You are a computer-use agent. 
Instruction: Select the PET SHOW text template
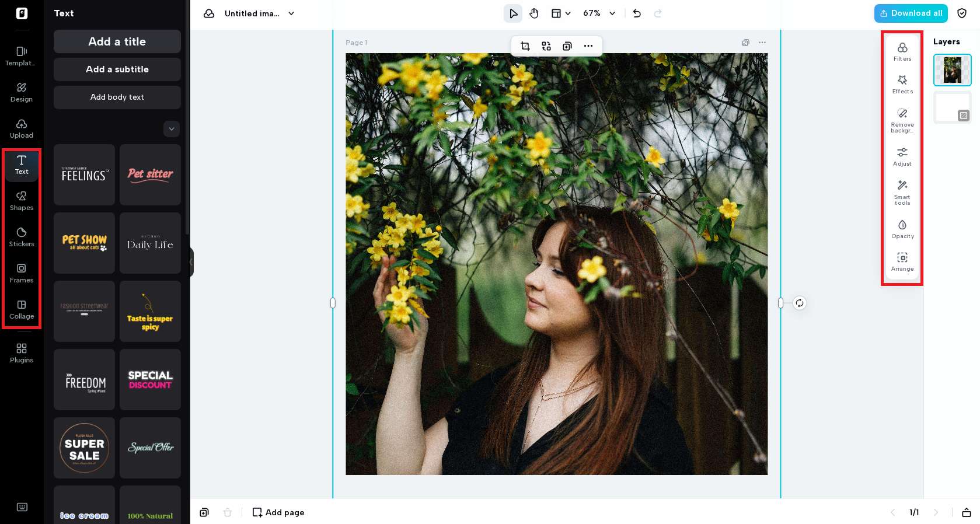pos(85,243)
